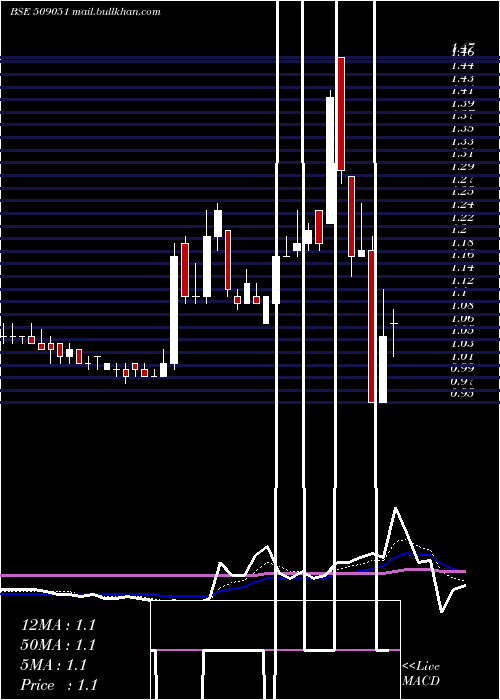
Task: Click the 1.33 price axis label
Action: pyautogui.click(x=463, y=142)
